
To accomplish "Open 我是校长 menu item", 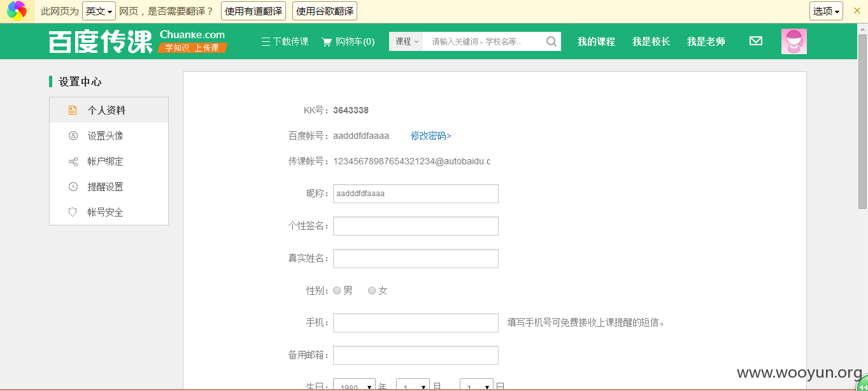I will click(651, 41).
